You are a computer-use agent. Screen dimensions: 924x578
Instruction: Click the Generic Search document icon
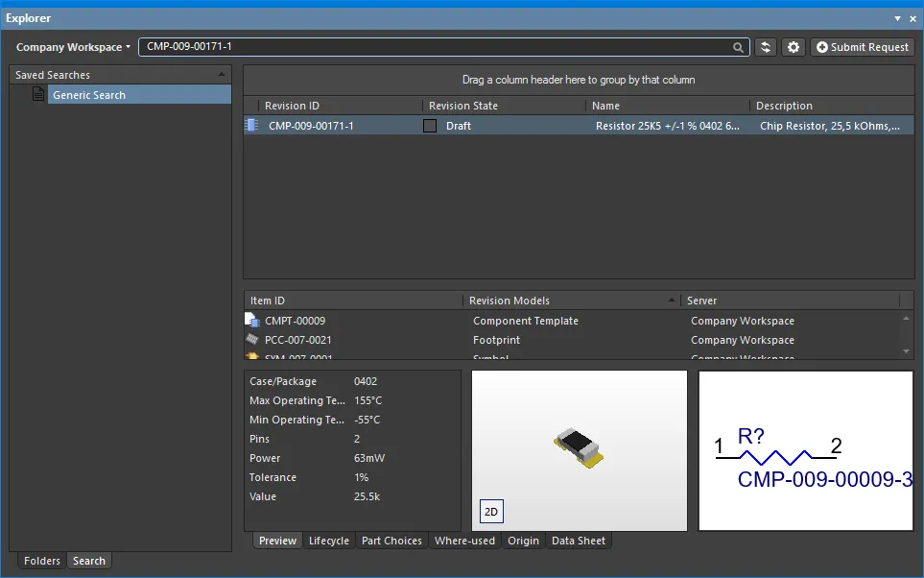[38, 94]
